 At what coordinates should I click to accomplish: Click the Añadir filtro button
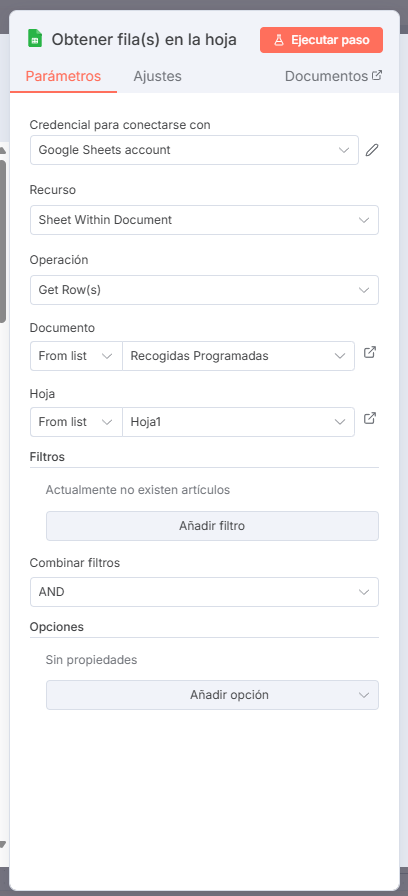coord(212,526)
